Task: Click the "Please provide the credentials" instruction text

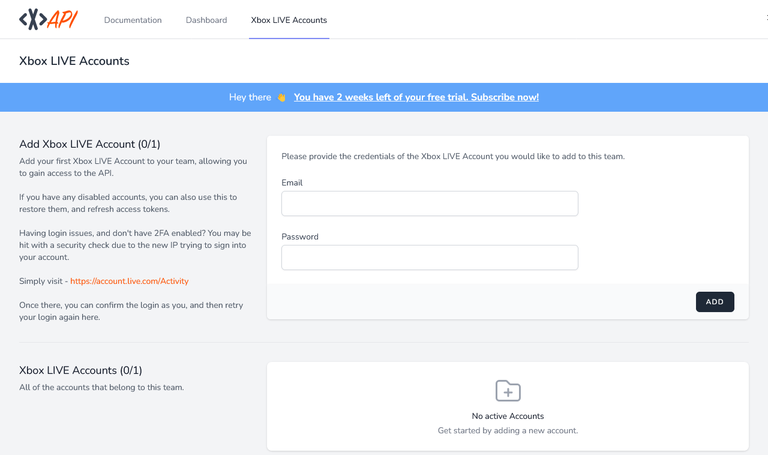Action: (x=453, y=157)
